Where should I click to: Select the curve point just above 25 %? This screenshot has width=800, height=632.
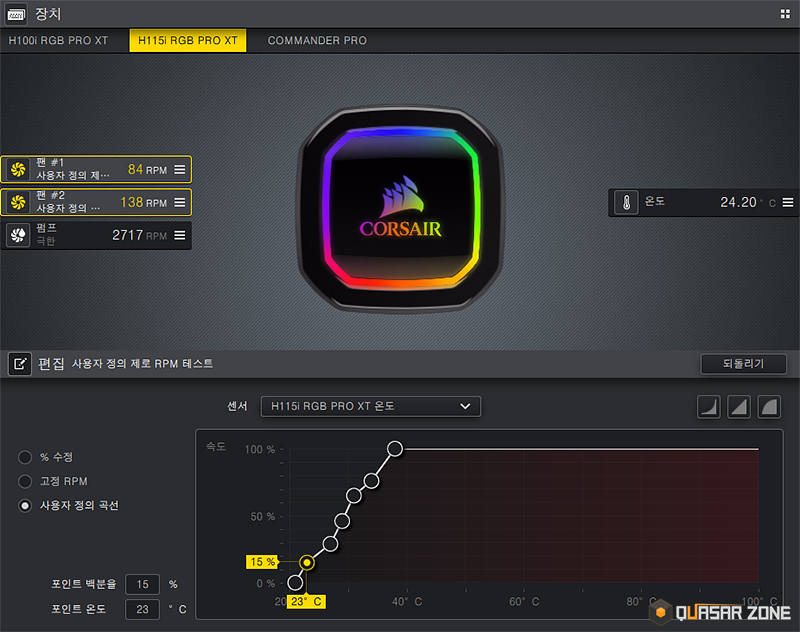click(330, 544)
